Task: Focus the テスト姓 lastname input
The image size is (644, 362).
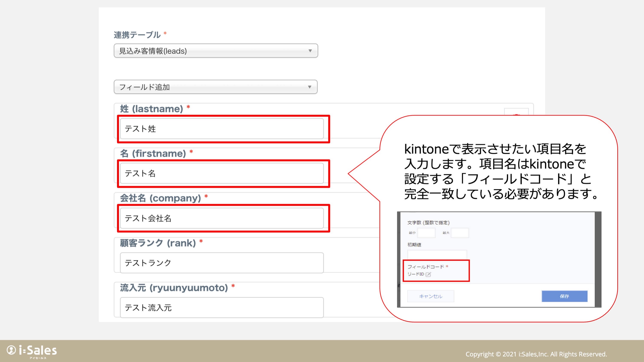Action: coord(222,129)
